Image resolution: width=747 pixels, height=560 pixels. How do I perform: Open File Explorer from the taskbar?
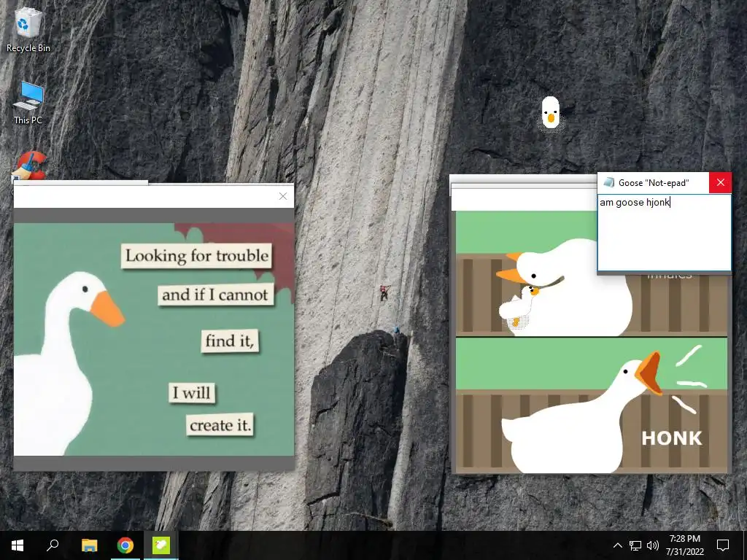[89, 545]
